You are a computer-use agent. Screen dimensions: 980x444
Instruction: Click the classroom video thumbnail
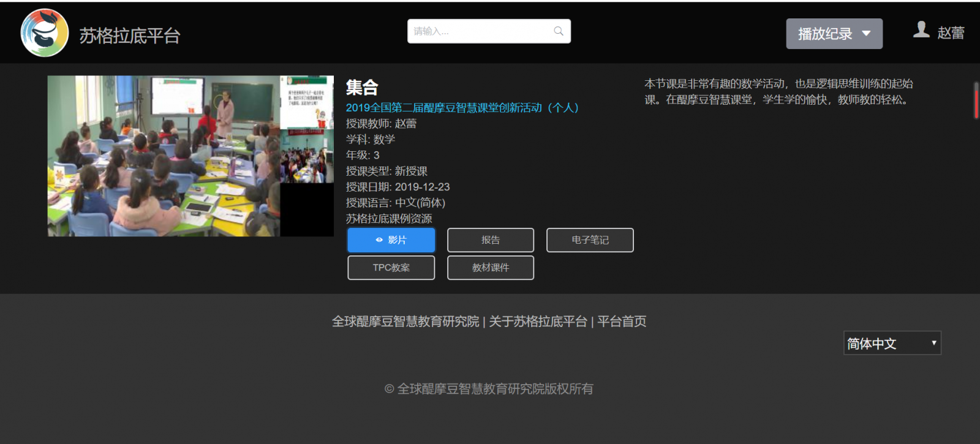coord(164,156)
